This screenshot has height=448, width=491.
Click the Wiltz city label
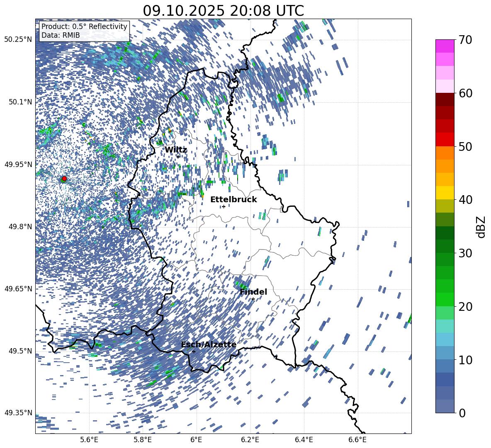(x=176, y=150)
